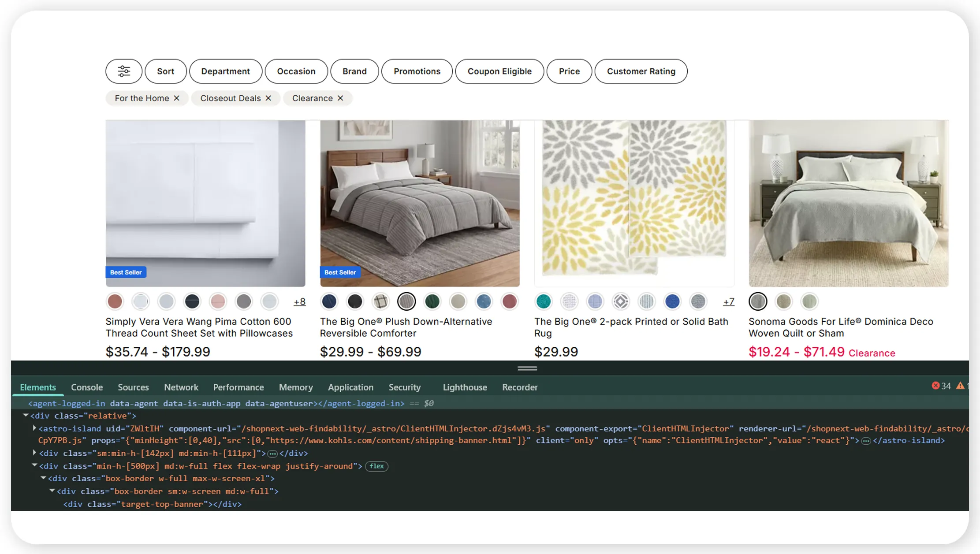Image resolution: width=980 pixels, height=554 pixels.
Task: Choose the black comforter swatch
Action: 355,301
